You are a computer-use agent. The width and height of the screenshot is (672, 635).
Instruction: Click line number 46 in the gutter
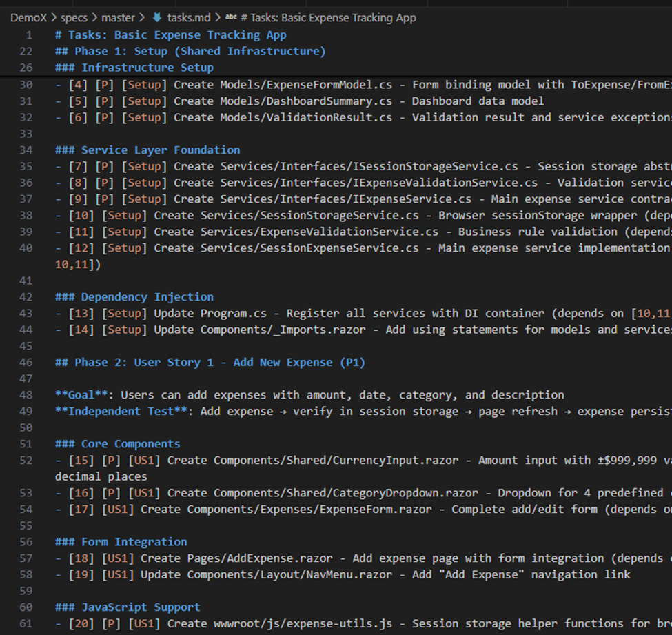[x=26, y=362]
